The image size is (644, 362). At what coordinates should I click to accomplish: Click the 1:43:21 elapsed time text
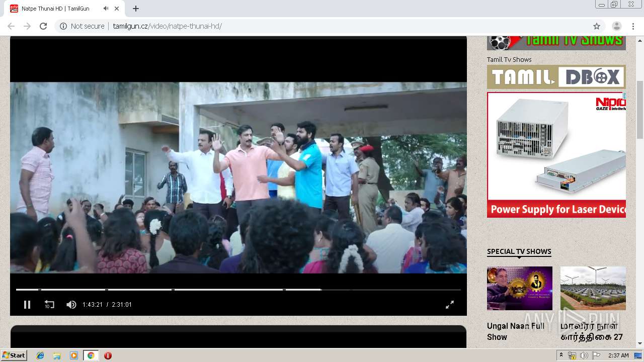(x=93, y=305)
